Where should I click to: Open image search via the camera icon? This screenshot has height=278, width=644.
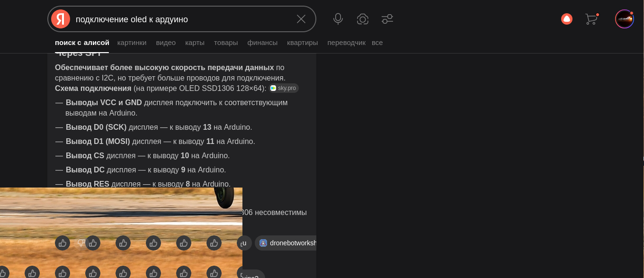[x=363, y=19]
